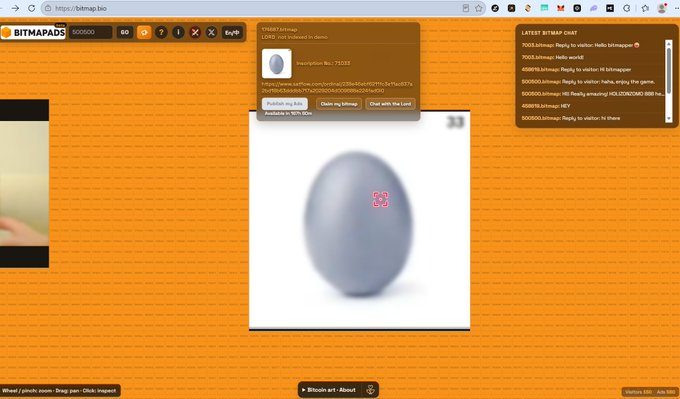Click the padlock site info icon
This screenshot has height=399, width=680.
[48, 8]
